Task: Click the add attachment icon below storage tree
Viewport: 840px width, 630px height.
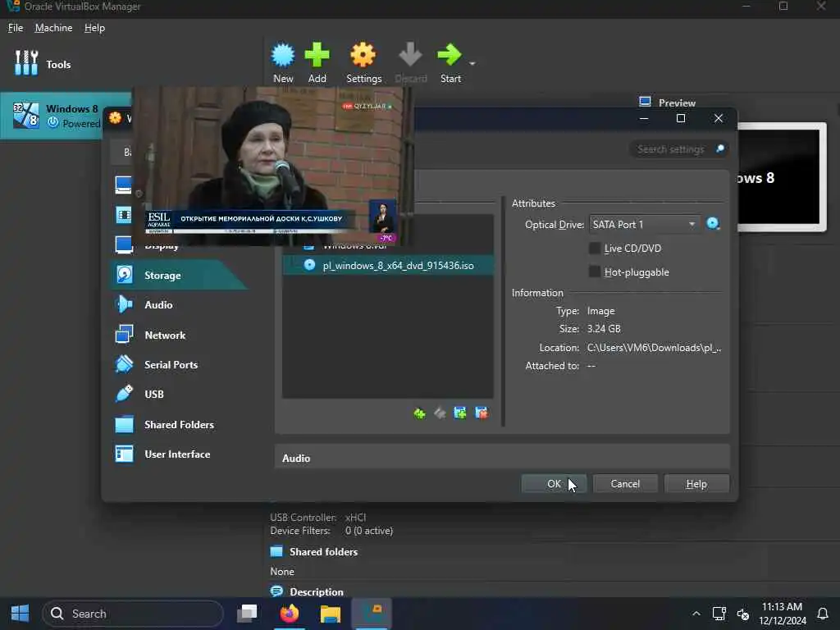Action: coord(460,413)
